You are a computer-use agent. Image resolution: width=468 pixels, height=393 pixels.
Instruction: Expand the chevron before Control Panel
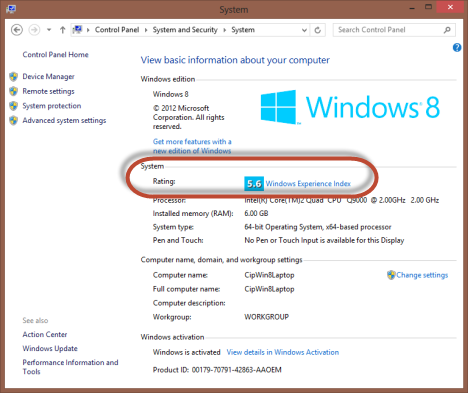click(88, 30)
